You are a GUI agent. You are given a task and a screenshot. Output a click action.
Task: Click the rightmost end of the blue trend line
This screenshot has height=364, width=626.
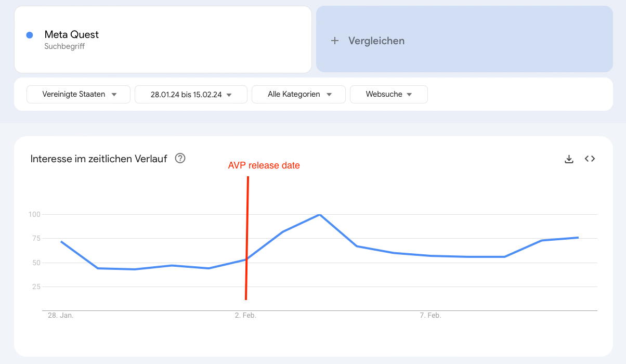(578, 238)
